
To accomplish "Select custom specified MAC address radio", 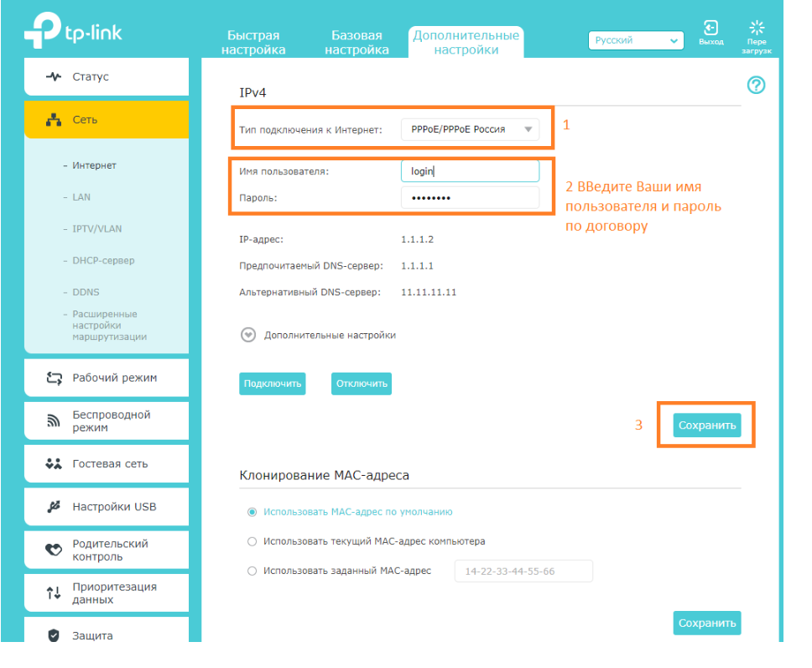I will (x=252, y=571).
